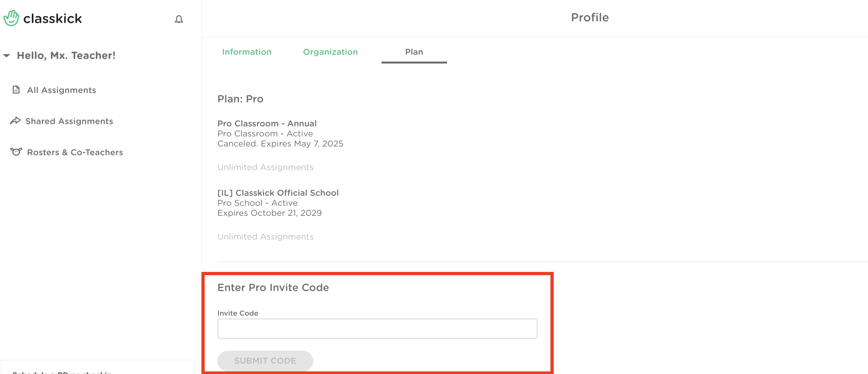Image resolution: width=868 pixels, height=374 pixels.
Task: Select the Plan tab
Action: point(414,52)
